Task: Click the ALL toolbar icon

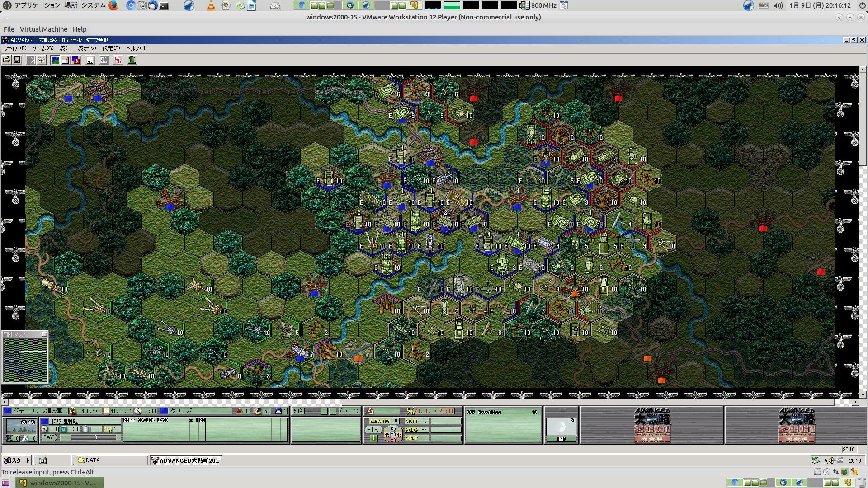Action: (x=104, y=60)
